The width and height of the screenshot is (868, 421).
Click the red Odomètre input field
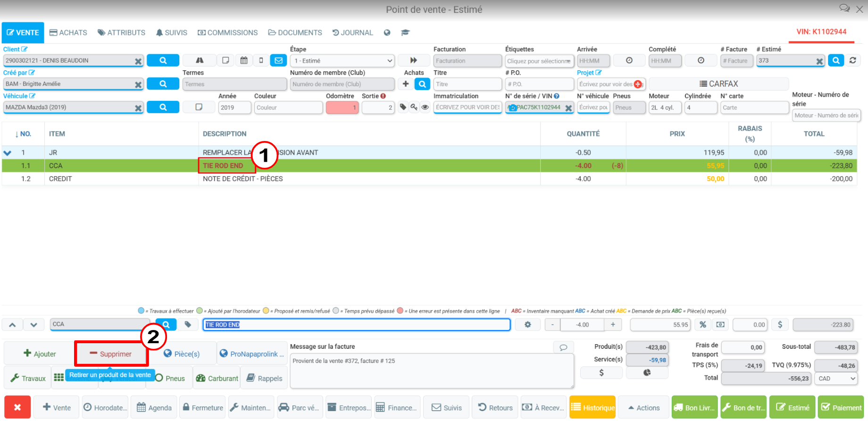click(x=342, y=107)
